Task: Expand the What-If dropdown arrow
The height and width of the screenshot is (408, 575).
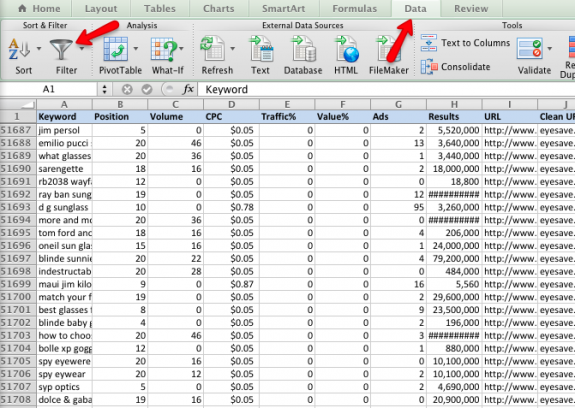Action: click(182, 48)
